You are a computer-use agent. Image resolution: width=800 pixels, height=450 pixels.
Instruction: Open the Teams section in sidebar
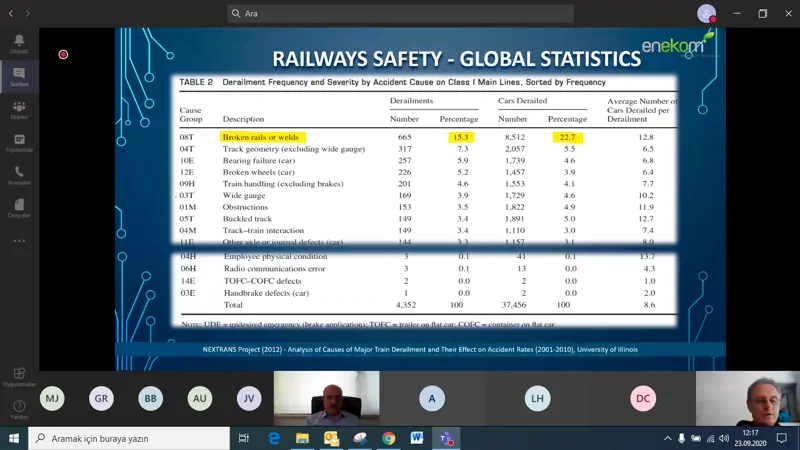click(19, 110)
